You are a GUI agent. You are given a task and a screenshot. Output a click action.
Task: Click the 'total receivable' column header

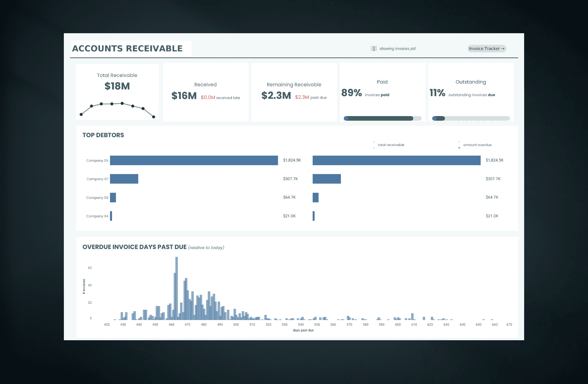[x=391, y=145]
